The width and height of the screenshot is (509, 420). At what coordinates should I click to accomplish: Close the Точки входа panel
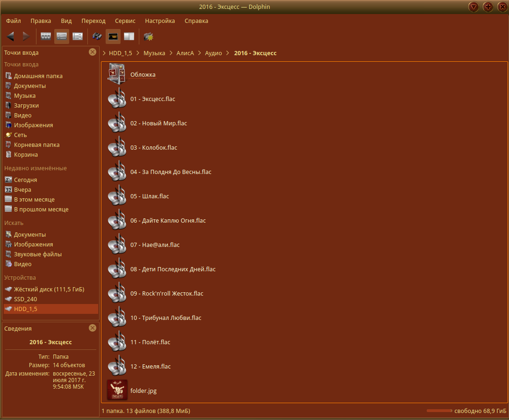click(x=93, y=52)
